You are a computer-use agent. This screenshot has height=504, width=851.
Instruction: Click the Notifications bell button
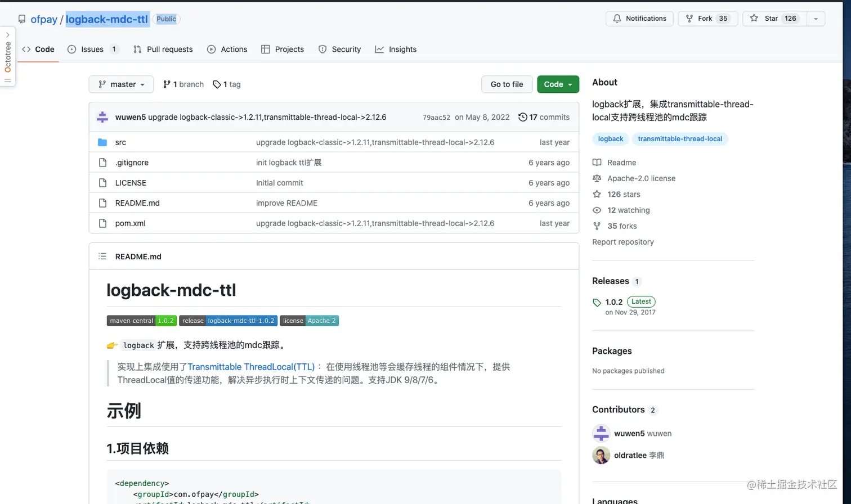(639, 19)
